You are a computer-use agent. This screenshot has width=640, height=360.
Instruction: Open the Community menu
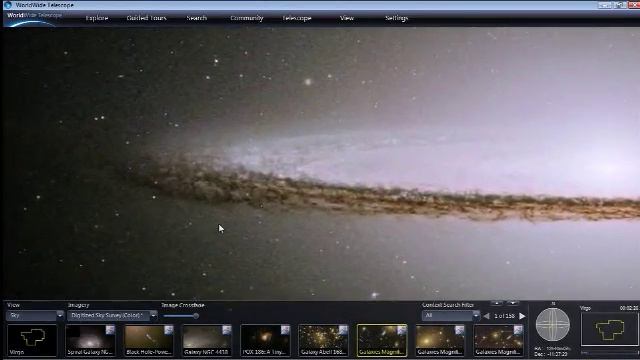pyautogui.click(x=247, y=18)
